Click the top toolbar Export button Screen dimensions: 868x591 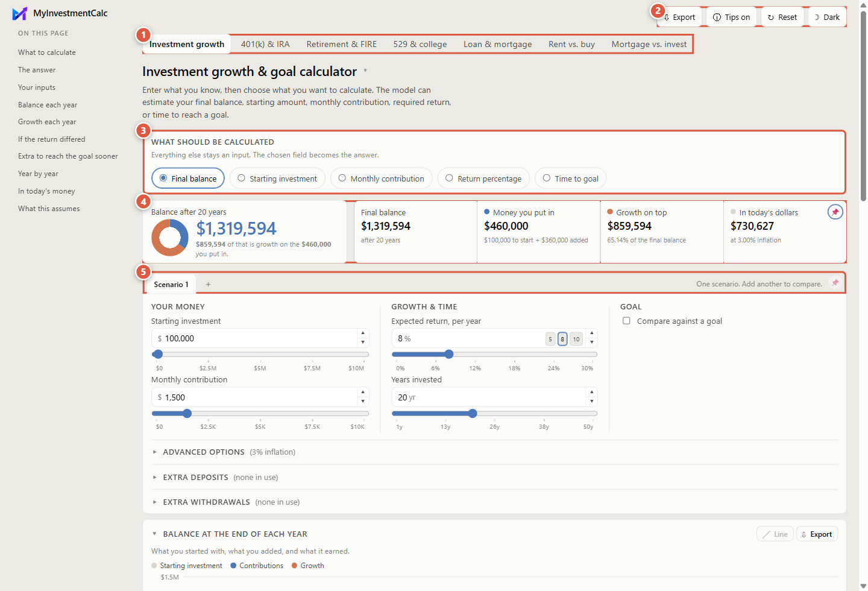click(679, 17)
